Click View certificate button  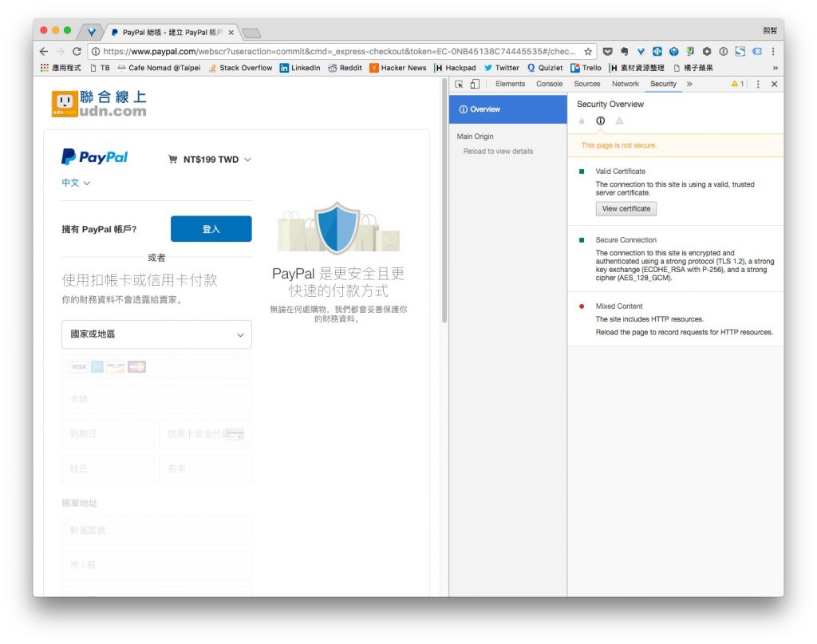626,208
